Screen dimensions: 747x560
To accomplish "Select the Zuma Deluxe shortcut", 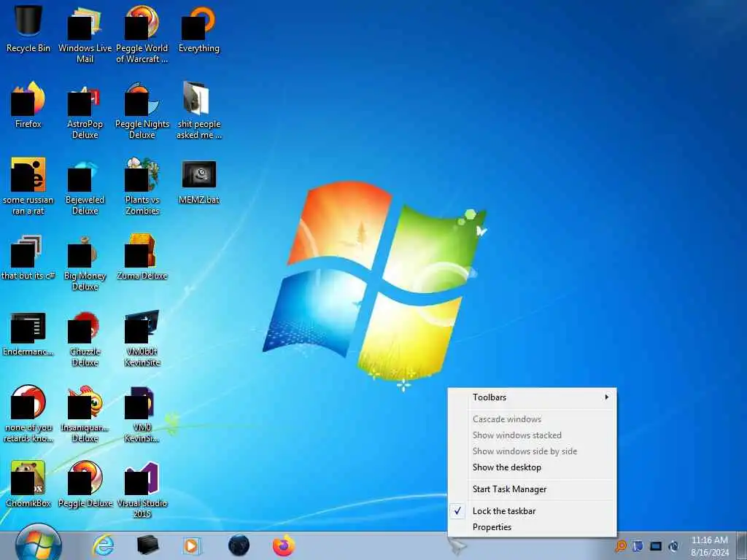I will (x=142, y=257).
